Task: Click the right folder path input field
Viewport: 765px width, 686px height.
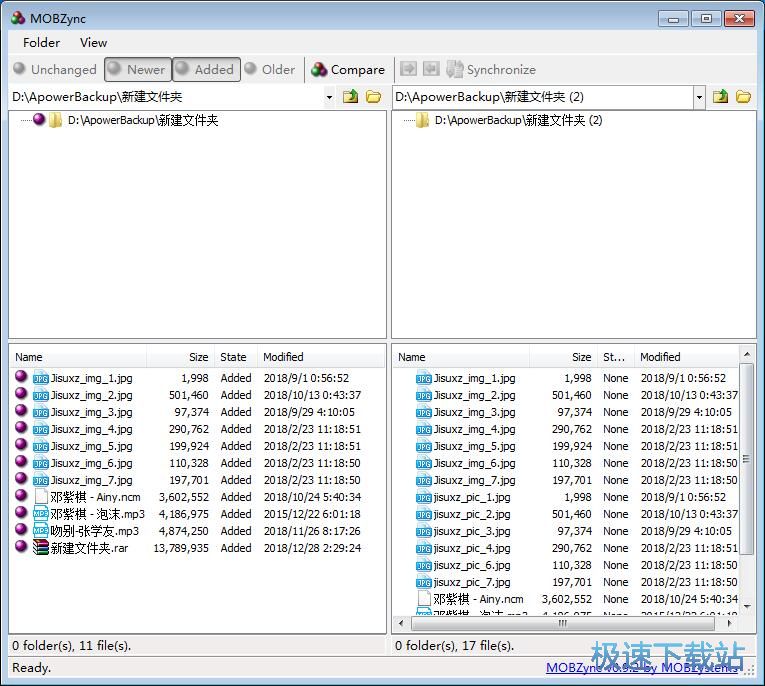Action: point(543,97)
